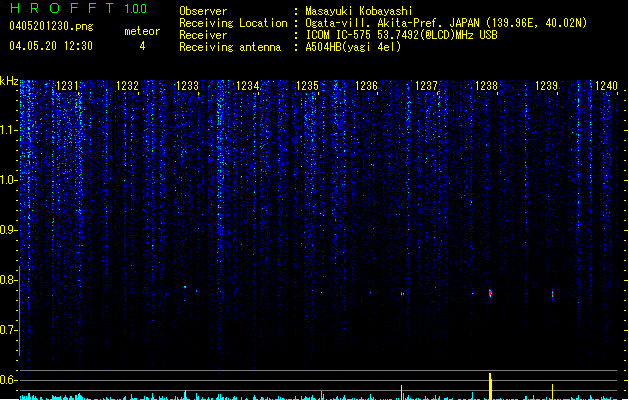Click the 1236 time marker
This screenshot has width=629, height=400.
point(367,86)
